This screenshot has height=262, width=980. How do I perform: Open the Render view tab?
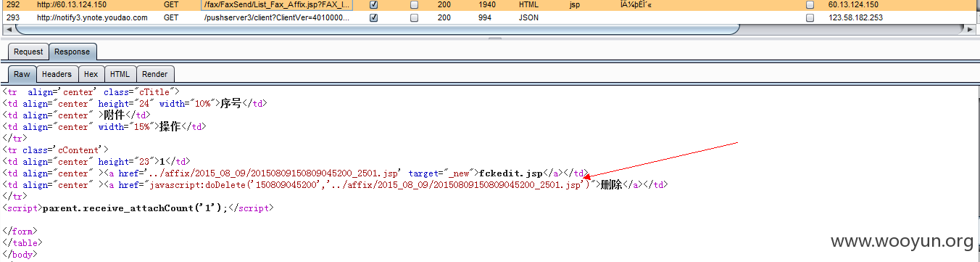(x=155, y=74)
